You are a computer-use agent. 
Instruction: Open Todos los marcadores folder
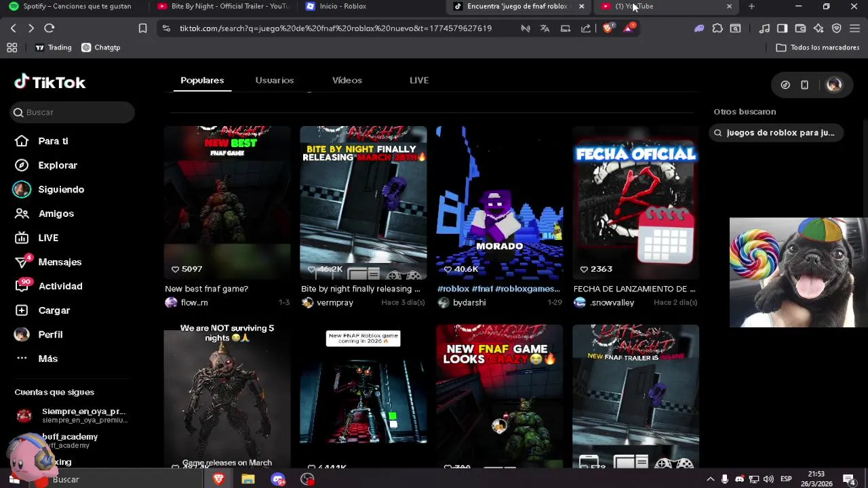pos(818,47)
